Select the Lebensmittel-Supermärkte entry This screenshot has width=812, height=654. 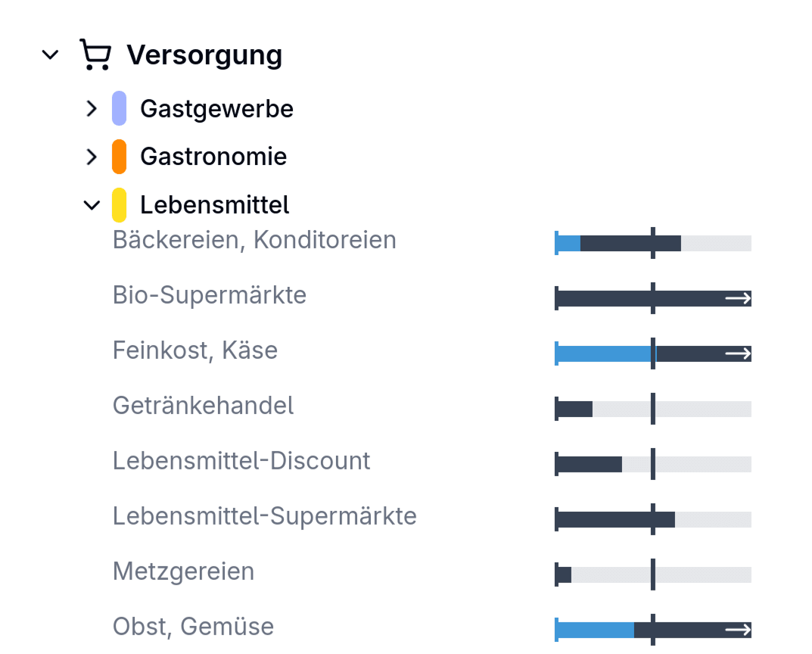point(264,515)
